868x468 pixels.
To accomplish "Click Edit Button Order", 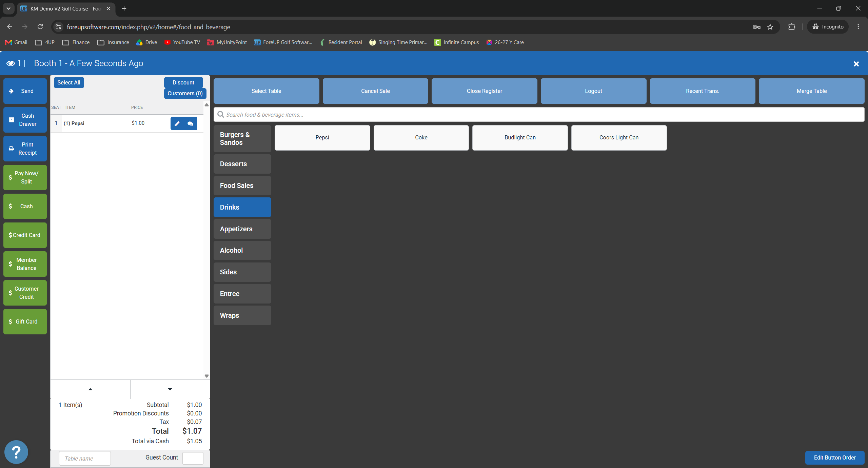I will [x=835, y=457].
